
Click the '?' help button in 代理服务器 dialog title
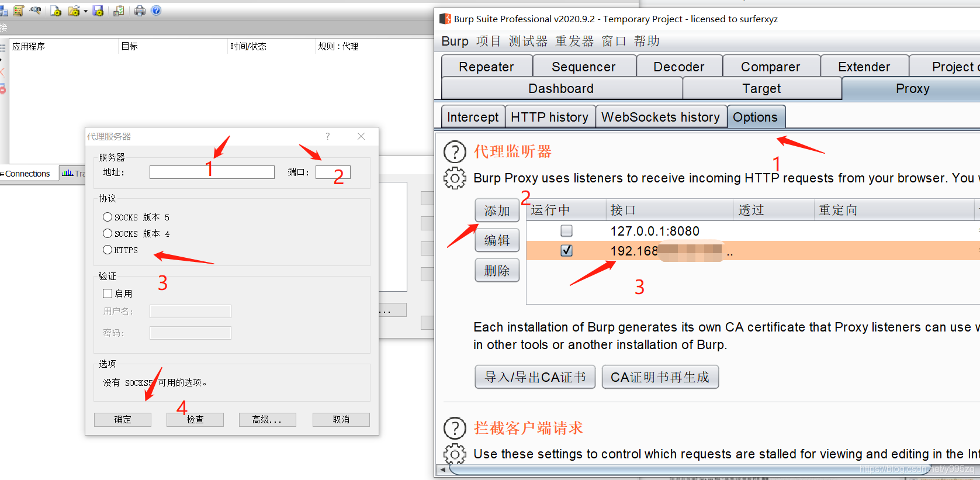pyautogui.click(x=328, y=136)
